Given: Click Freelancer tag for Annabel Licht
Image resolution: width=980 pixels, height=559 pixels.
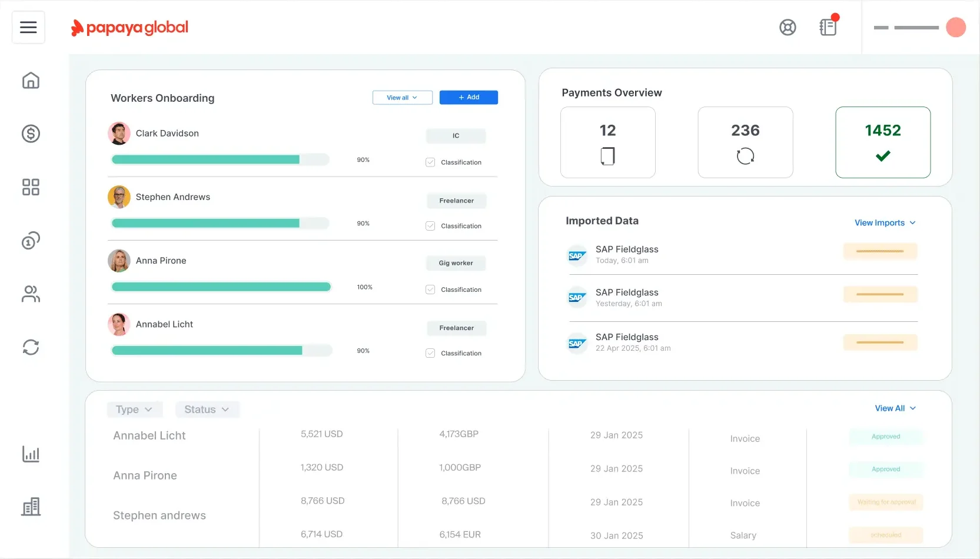Looking at the screenshot, I should (x=457, y=328).
